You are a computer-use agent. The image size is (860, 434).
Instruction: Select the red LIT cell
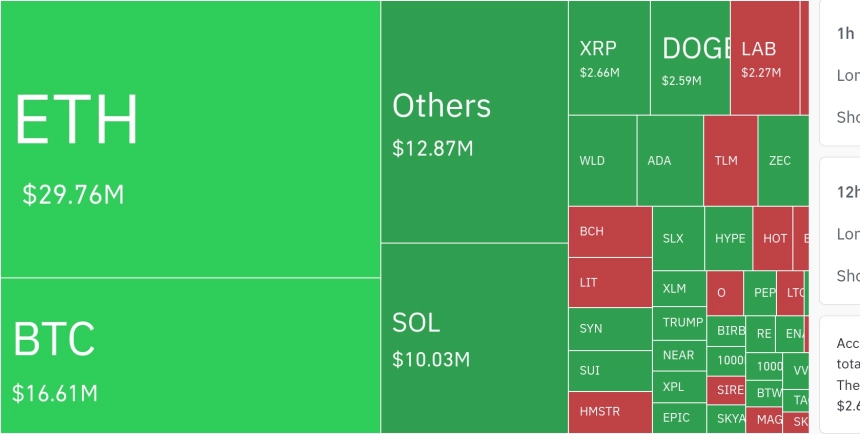click(610, 283)
